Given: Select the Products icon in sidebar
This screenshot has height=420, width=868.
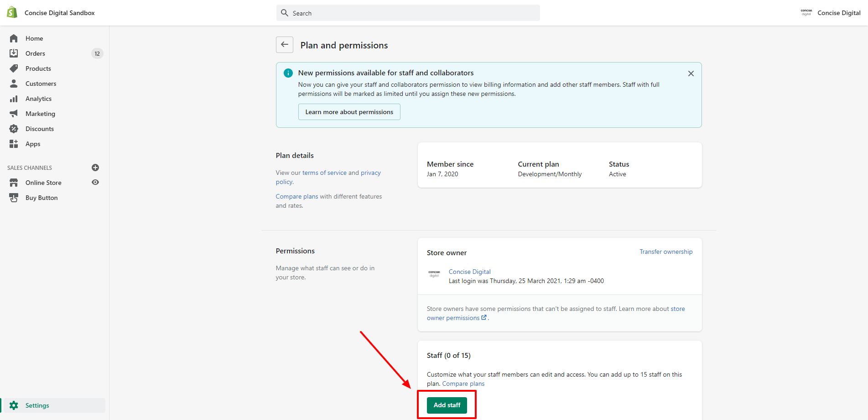Looking at the screenshot, I should click(x=14, y=68).
